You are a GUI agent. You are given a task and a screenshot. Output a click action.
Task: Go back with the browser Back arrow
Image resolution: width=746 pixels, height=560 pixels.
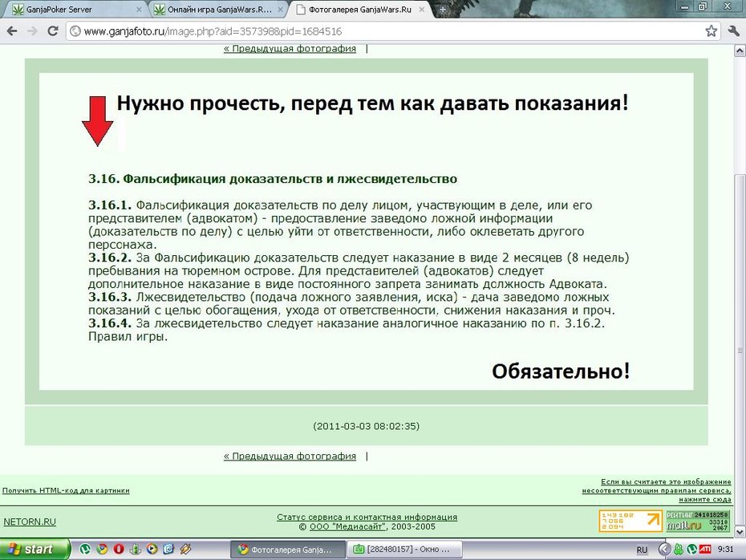coord(12,31)
